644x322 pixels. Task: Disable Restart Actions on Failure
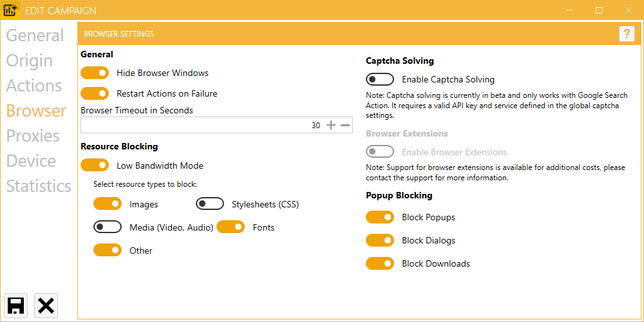pos(95,93)
